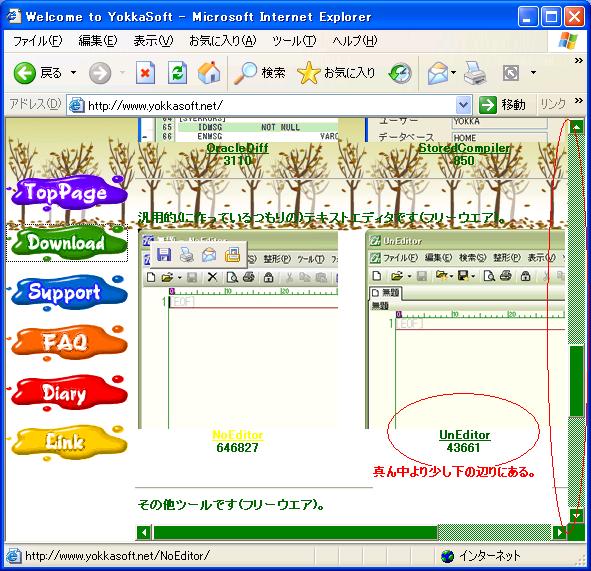Click the IE Back arrow button
This screenshot has height=571, width=591.
click(25, 72)
